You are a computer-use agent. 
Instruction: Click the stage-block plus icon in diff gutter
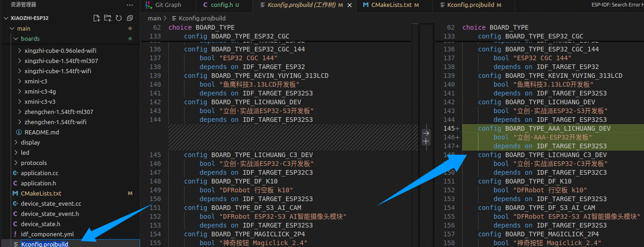pyautogui.click(x=426, y=141)
